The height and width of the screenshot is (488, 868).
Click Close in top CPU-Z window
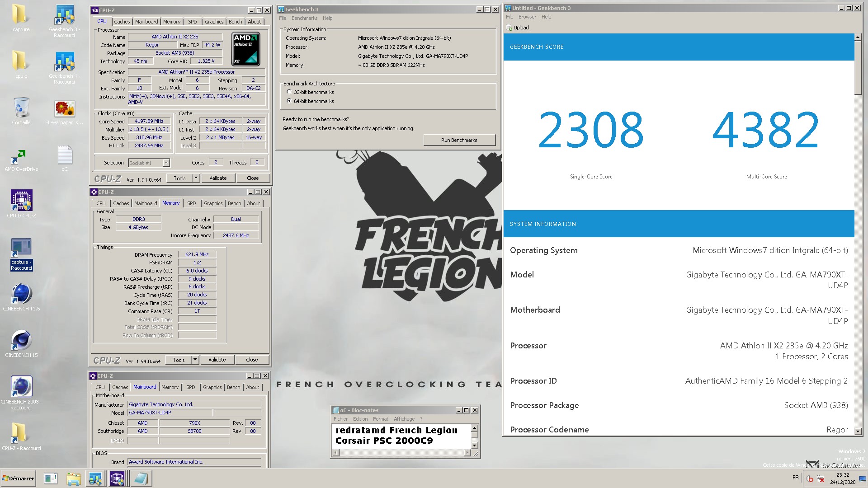253,178
